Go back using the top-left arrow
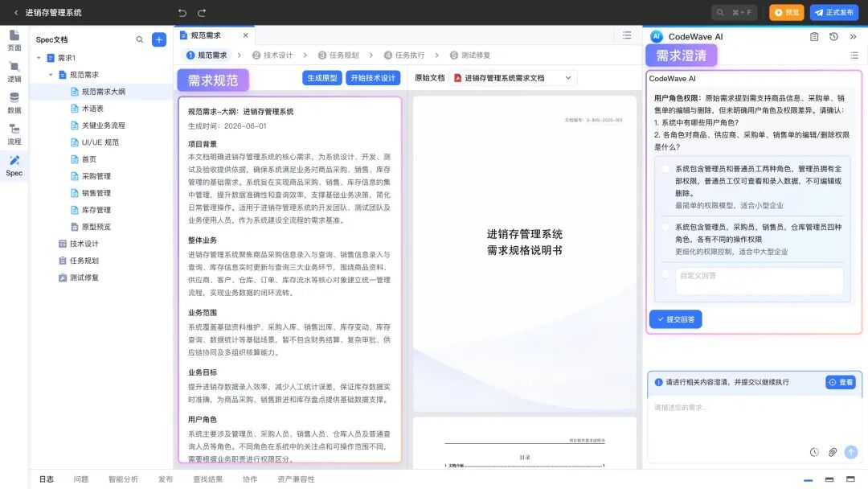The image size is (868, 489). 16,12
